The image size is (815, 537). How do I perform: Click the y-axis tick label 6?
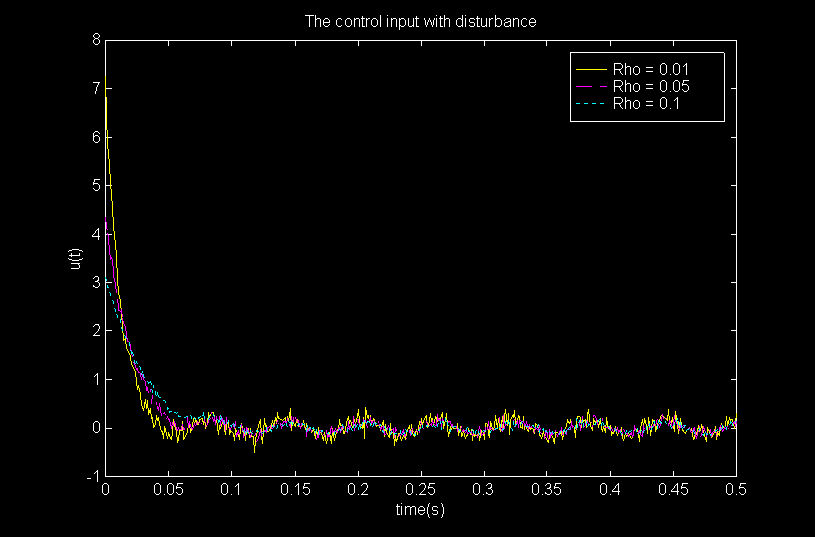pos(95,137)
